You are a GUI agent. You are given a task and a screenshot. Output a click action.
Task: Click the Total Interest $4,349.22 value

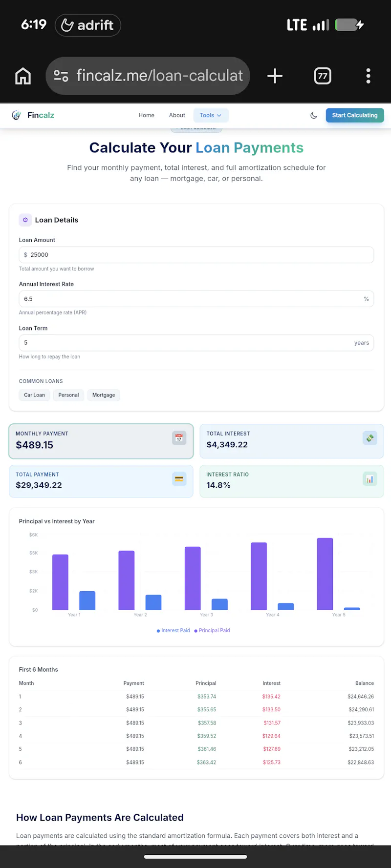point(227,445)
